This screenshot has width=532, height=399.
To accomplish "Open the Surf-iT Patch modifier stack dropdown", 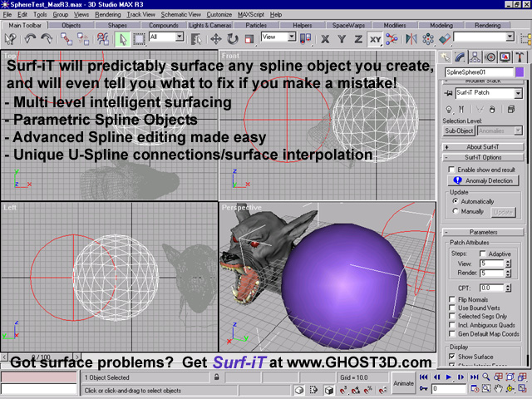I will coord(518,93).
